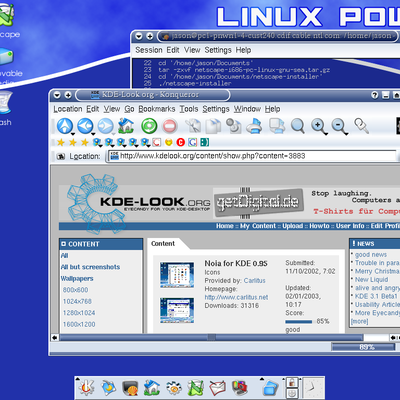Open the KDE 3.1 Beta1 news link
Viewport: 400px width, 400px height.
(376, 296)
